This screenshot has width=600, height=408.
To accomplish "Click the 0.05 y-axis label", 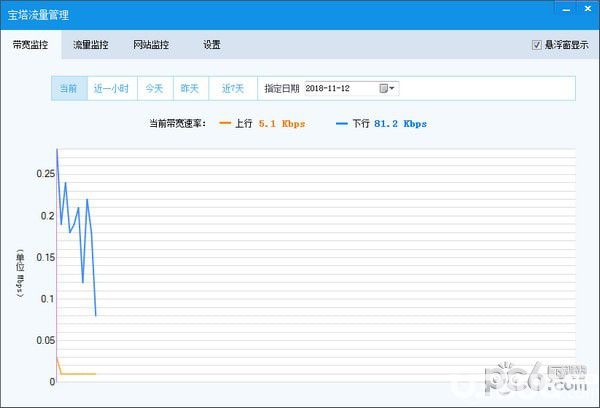I will click(46, 340).
